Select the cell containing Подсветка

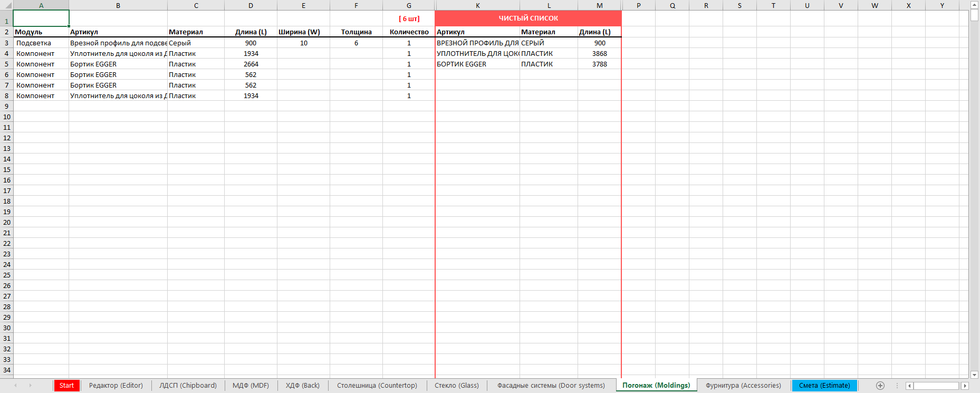click(x=41, y=43)
